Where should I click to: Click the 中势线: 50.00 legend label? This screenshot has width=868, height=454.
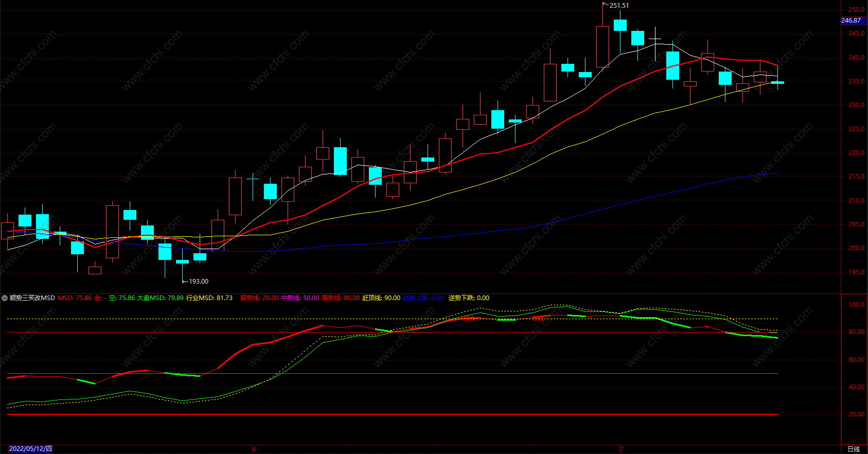click(x=300, y=298)
